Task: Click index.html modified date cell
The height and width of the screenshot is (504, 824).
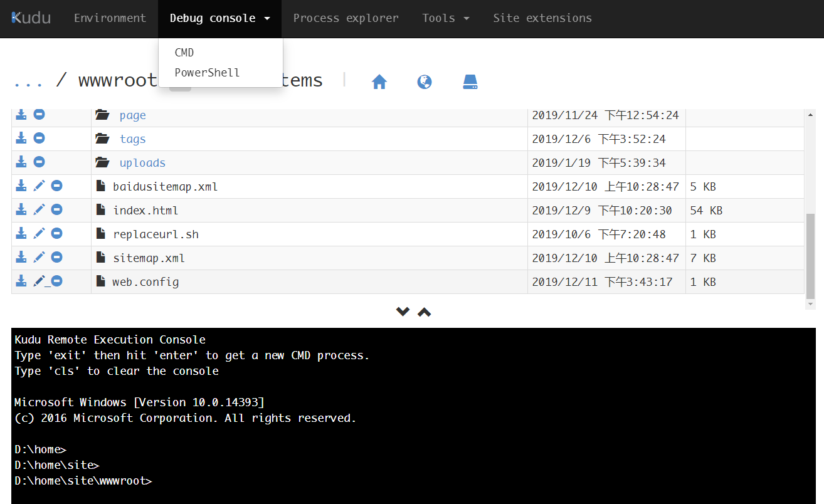Action: point(606,211)
